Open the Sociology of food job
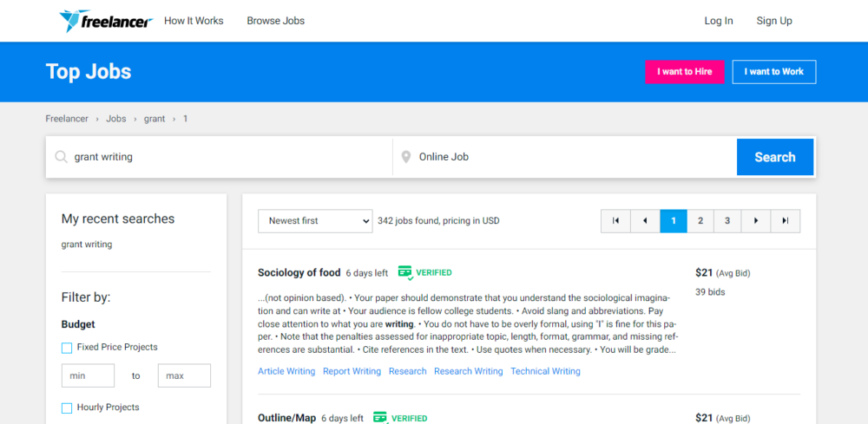The width and height of the screenshot is (868, 424). point(299,272)
